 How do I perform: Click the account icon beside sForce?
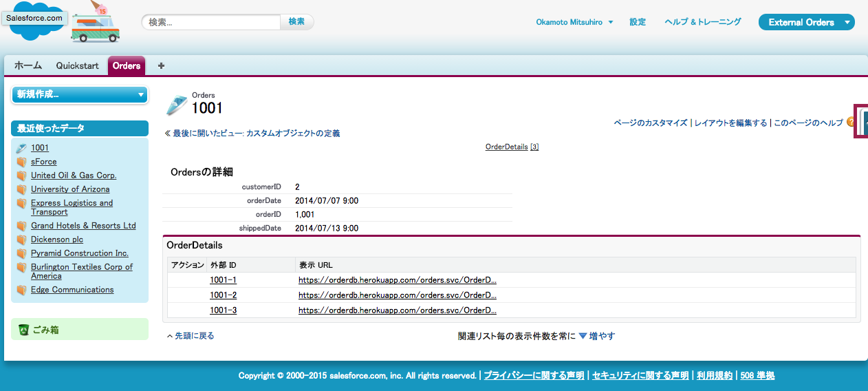point(21,162)
